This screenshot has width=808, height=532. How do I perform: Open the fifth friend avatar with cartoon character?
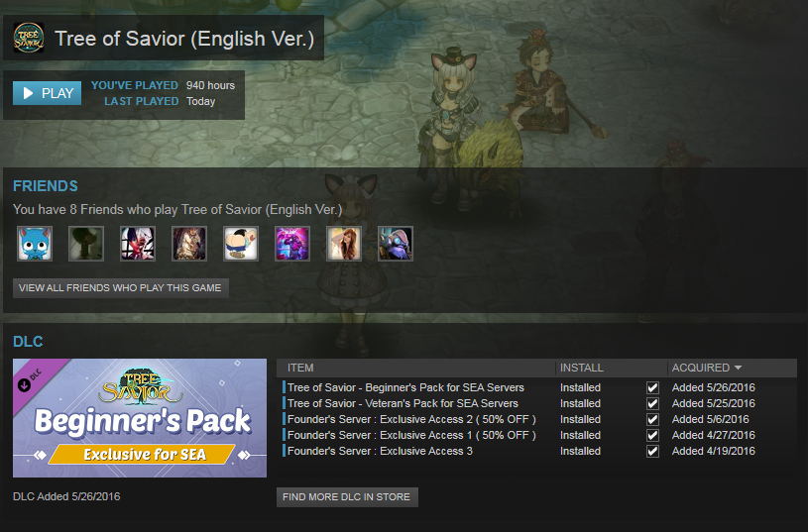coord(241,244)
